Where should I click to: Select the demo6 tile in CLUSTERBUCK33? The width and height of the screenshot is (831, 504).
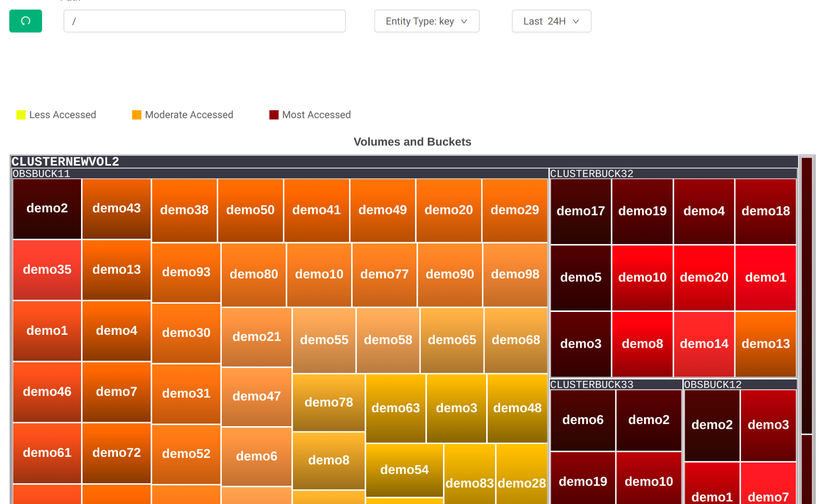pyautogui.click(x=583, y=420)
